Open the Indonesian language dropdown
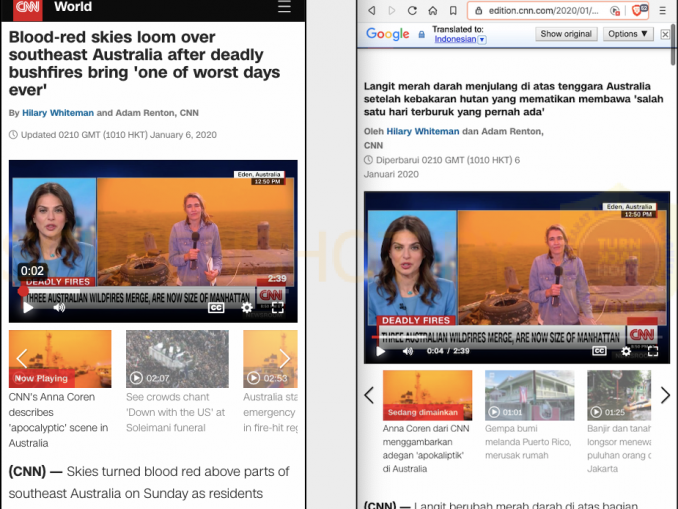The width and height of the screenshot is (678, 509). pyautogui.click(x=460, y=39)
